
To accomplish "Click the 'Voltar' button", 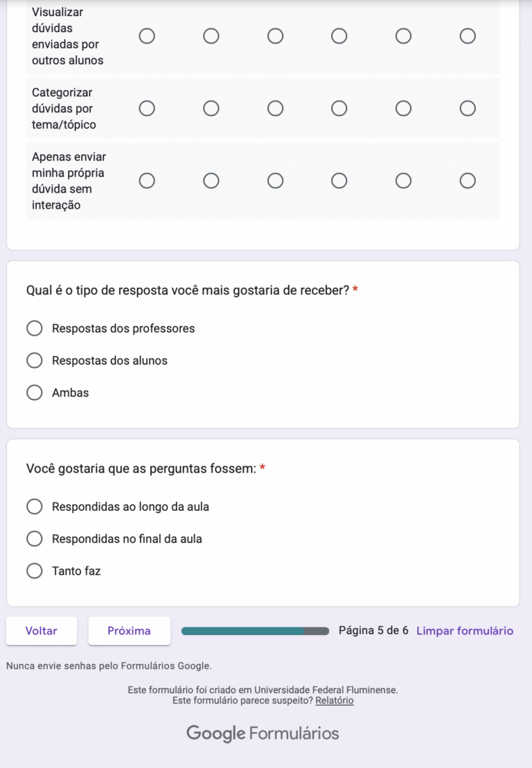I will tap(42, 631).
